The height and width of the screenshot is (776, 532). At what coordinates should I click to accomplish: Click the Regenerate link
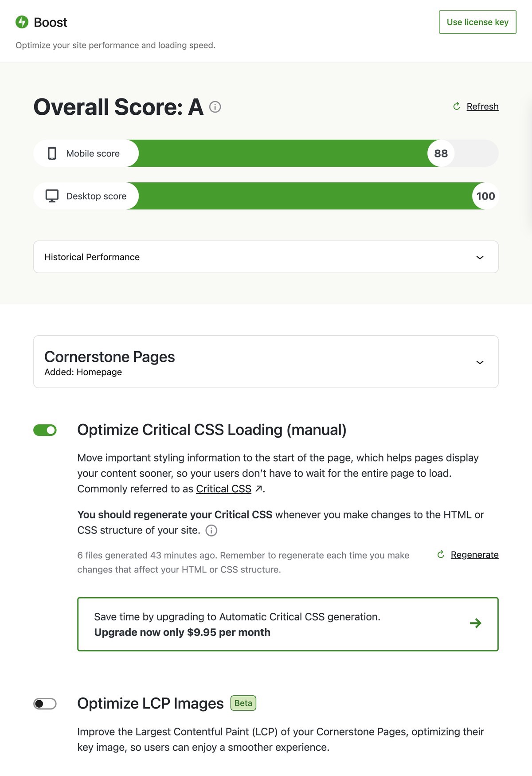click(x=474, y=555)
